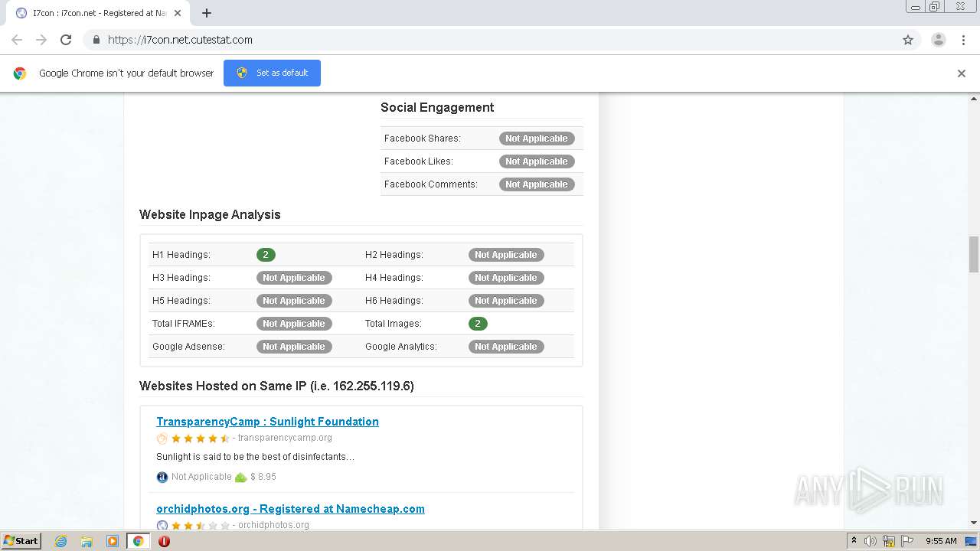
Task: Click Facebook Comments Not Applicable badge
Action: pos(537,184)
